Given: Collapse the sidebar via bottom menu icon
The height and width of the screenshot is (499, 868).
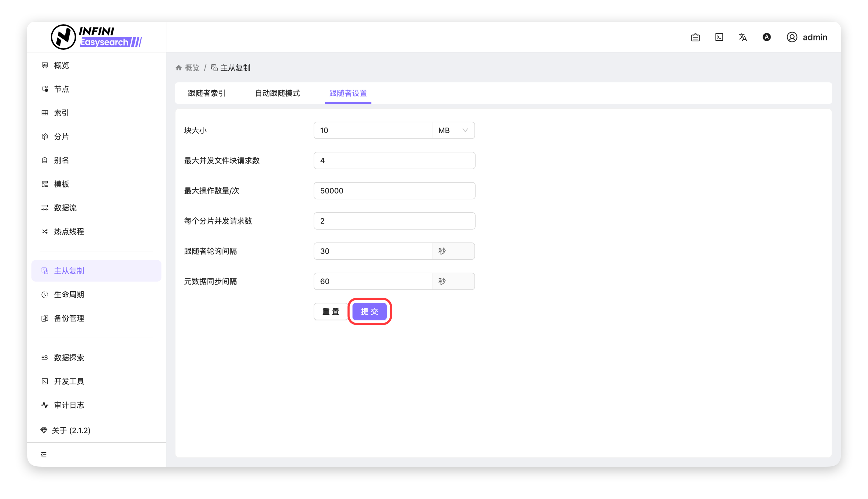Looking at the screenshot, I should click(x=43, y=454).
